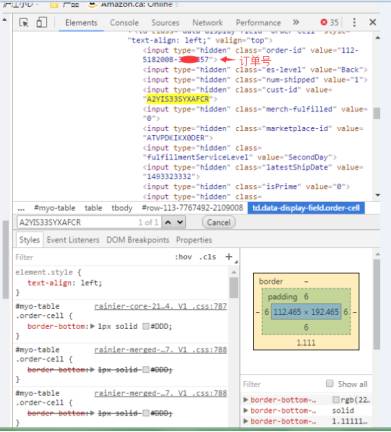Cancel the element search

tap(219, 222)
